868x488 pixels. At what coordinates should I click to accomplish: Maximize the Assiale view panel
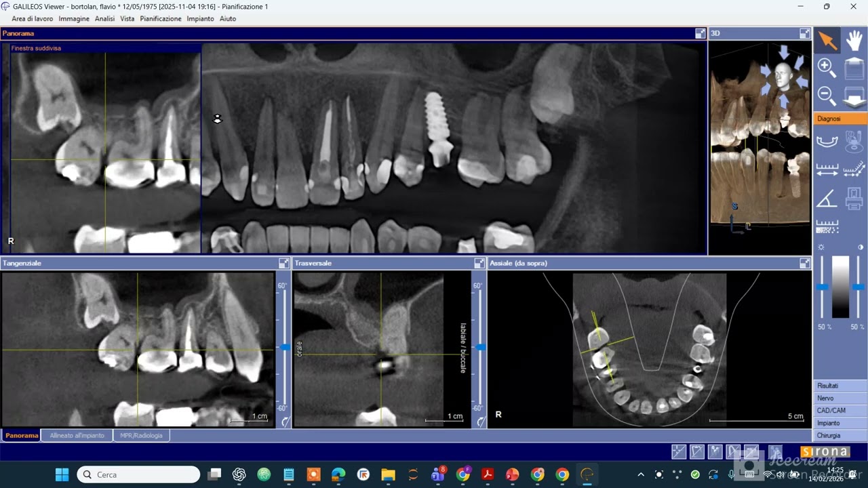point(805,263)
